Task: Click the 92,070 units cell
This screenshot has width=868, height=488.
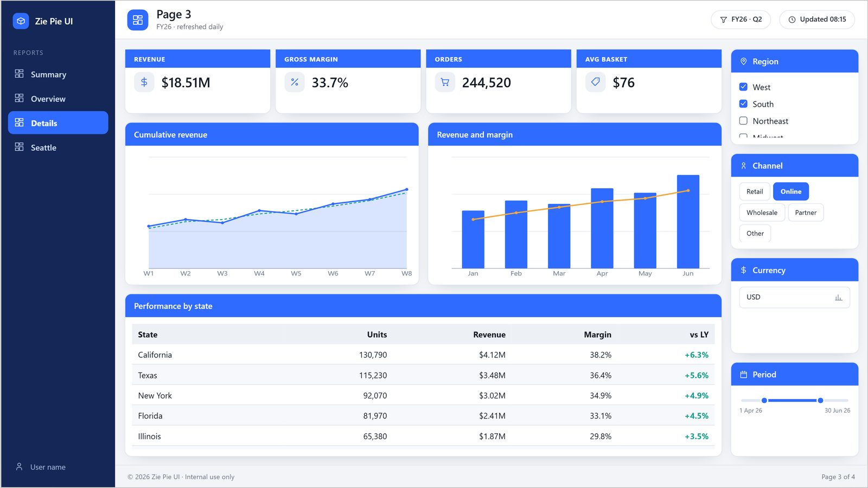Action: pyautogui.click(x=375, y=395)
